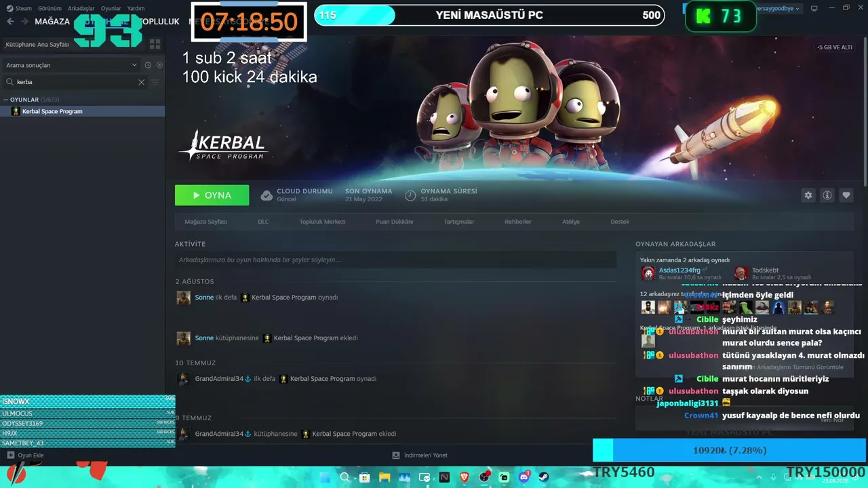
Task: Open Steam from the taskbar
Action: pyautogui.click(x=544, y=477)
